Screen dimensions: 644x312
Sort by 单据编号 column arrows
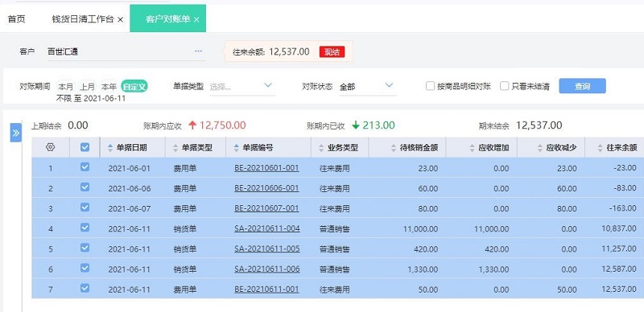pyautogui.click(x=236, y=148)
